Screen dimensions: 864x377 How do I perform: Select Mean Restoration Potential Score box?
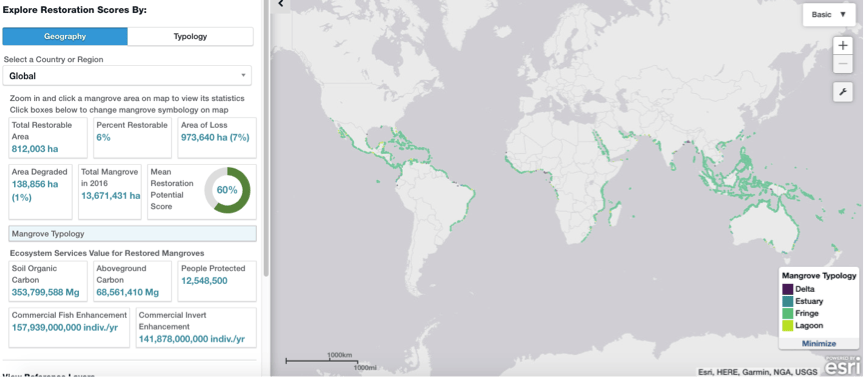(202, 191)
